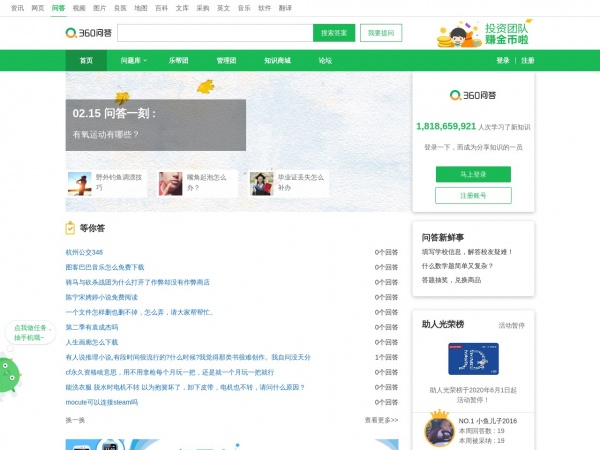Open 软件 in top service bar
This screenshot has width=600, height=450.
[x=264, y=8]
